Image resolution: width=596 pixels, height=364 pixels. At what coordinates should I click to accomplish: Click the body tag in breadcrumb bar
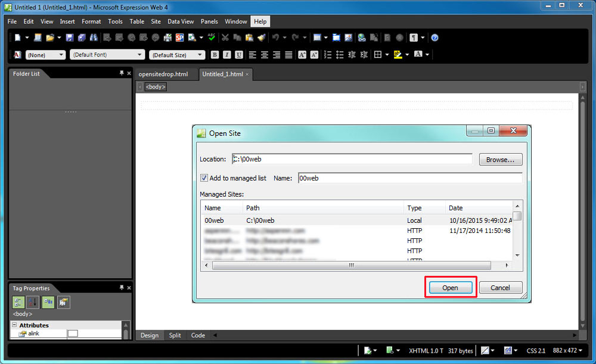pos(156,86)
